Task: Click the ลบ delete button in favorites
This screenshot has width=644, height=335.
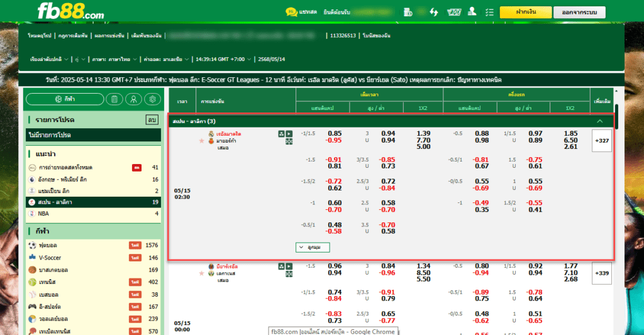Action: tap(152, 119)
